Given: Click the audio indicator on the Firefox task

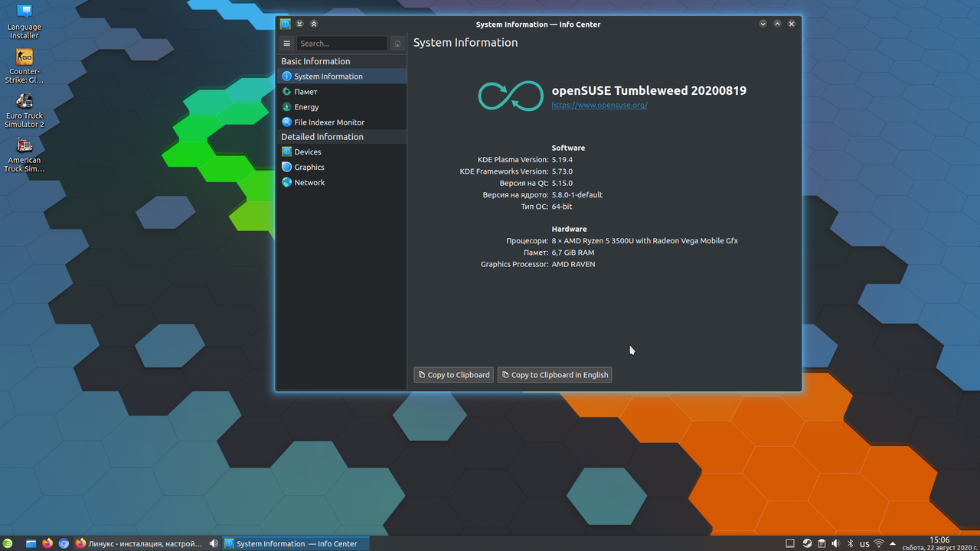Looking at the screenshot, I should tap(214, 543).
